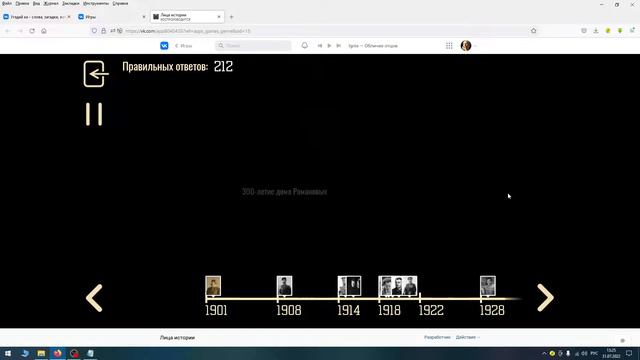The image size is (640, 360).
Task: Open the Закладки menu
Action: [71, 3]
